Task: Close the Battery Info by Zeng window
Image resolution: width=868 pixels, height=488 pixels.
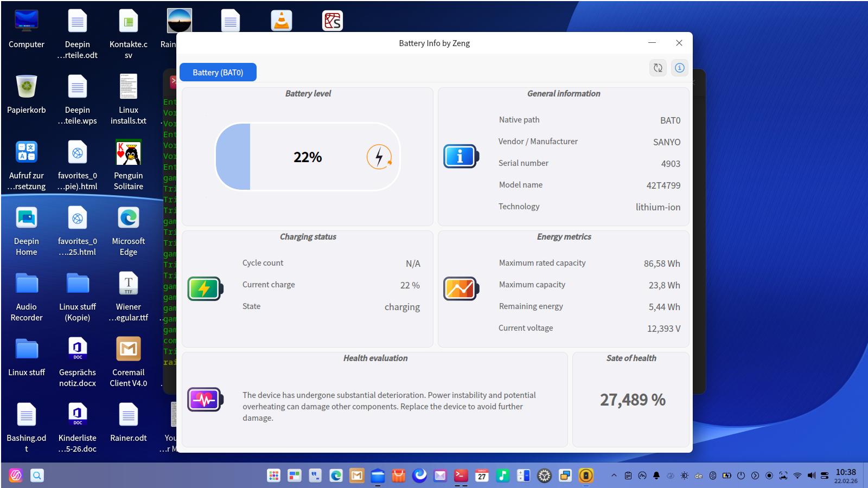Action: click(679, 43)
